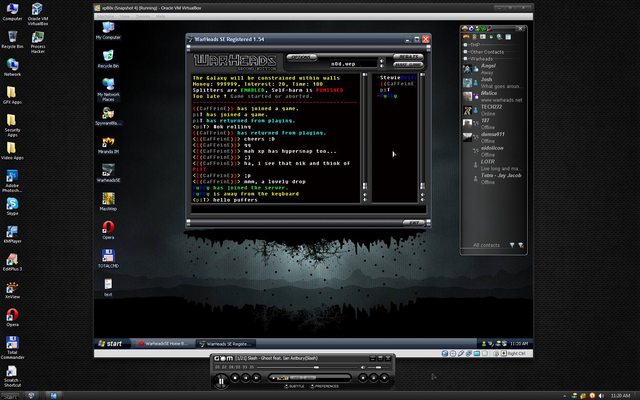Open PREFERENCES in GOM player
Viewport: 640px width, 400px height.
tap(325, 386)
